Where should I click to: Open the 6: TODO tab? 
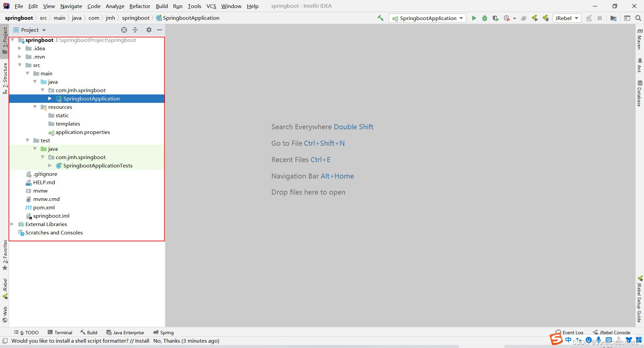[x=26, y=333]
